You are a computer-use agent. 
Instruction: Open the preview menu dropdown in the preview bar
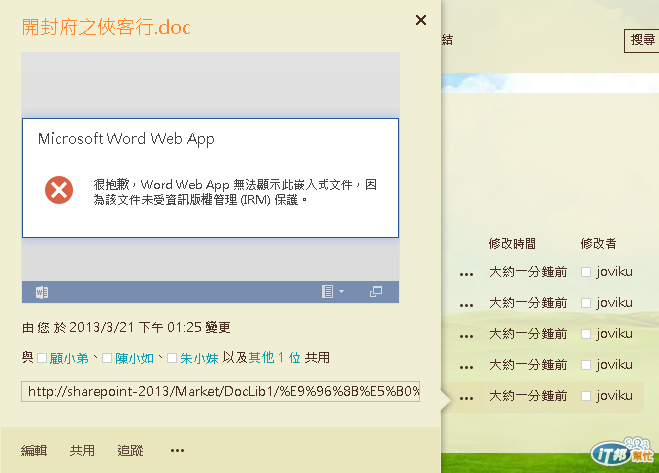coord(333,291)
